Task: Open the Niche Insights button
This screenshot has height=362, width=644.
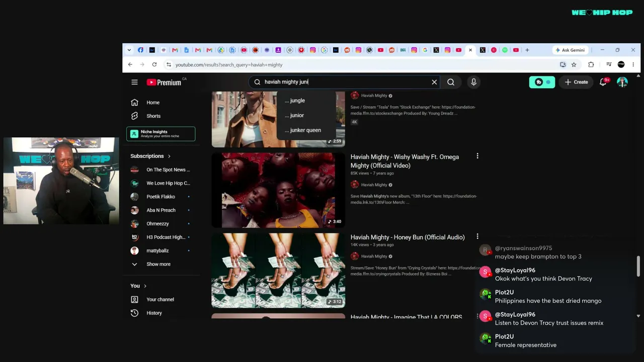Action: 161,134
